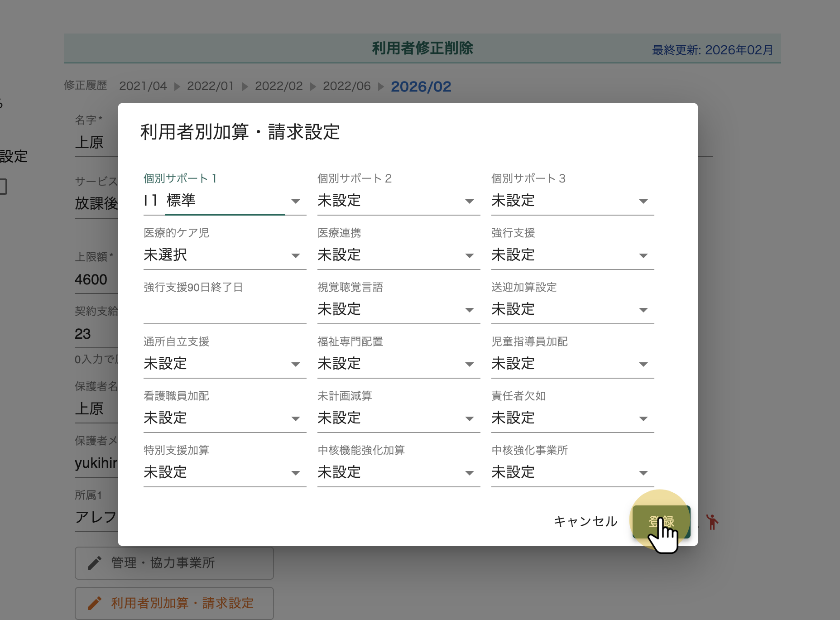
Task: Click pencil icon beside 管理・協力事業所
Action: 95,563
